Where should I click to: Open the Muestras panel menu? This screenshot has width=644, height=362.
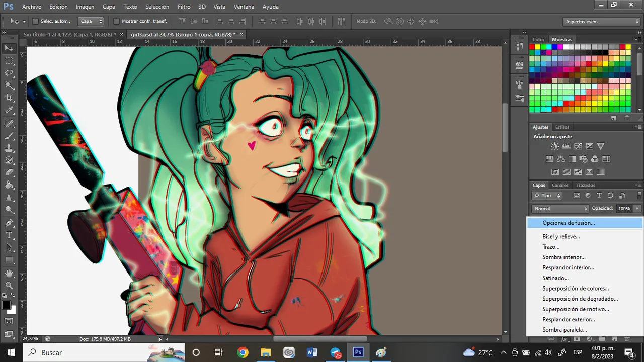pos(639,39)
